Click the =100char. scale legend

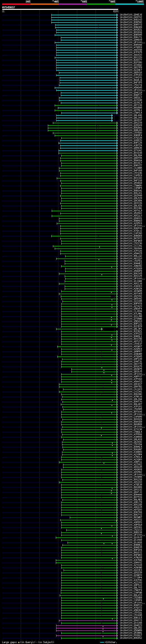108,642
